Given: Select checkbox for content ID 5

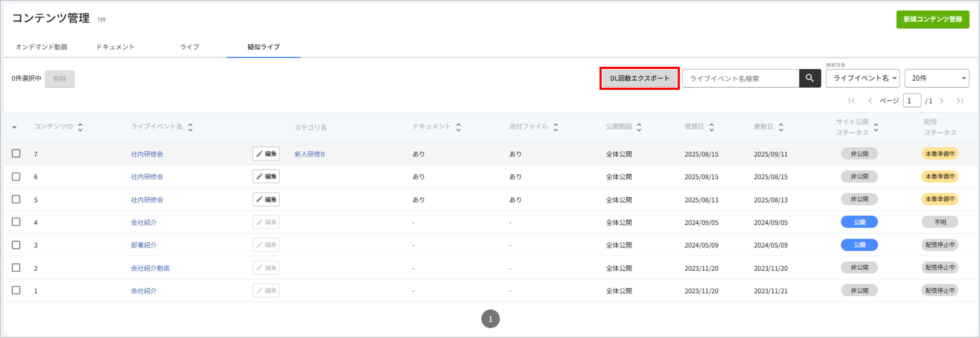Looking at the screenshot, I should [16, 199].
